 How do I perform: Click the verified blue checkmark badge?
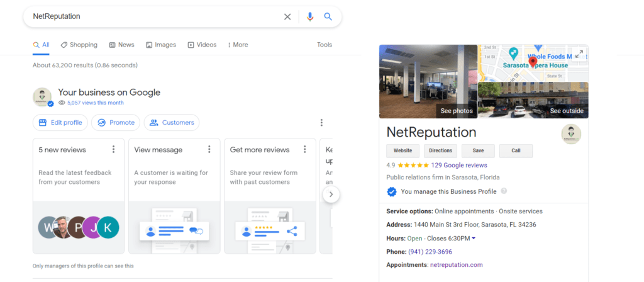coord(392,191)
